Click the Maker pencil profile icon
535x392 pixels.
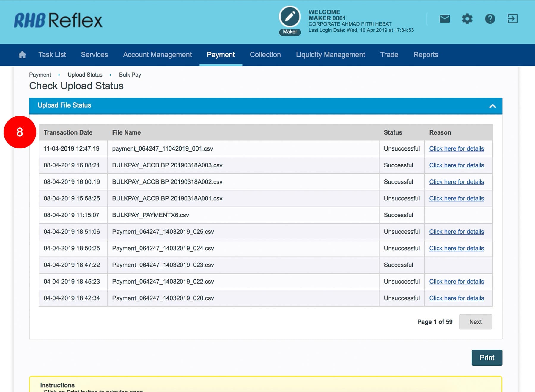pos(290,17)
